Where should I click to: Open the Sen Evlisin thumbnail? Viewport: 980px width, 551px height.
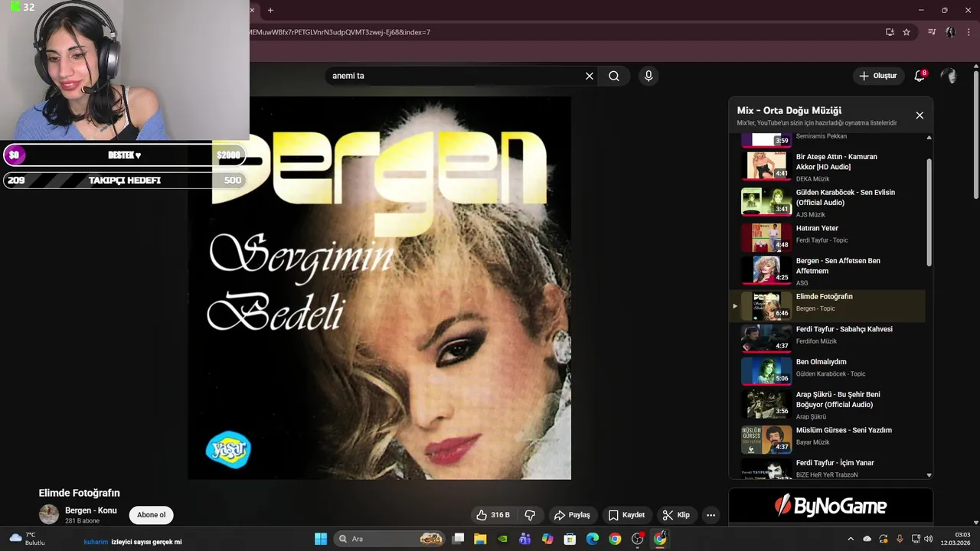click(x=766, y=201)
